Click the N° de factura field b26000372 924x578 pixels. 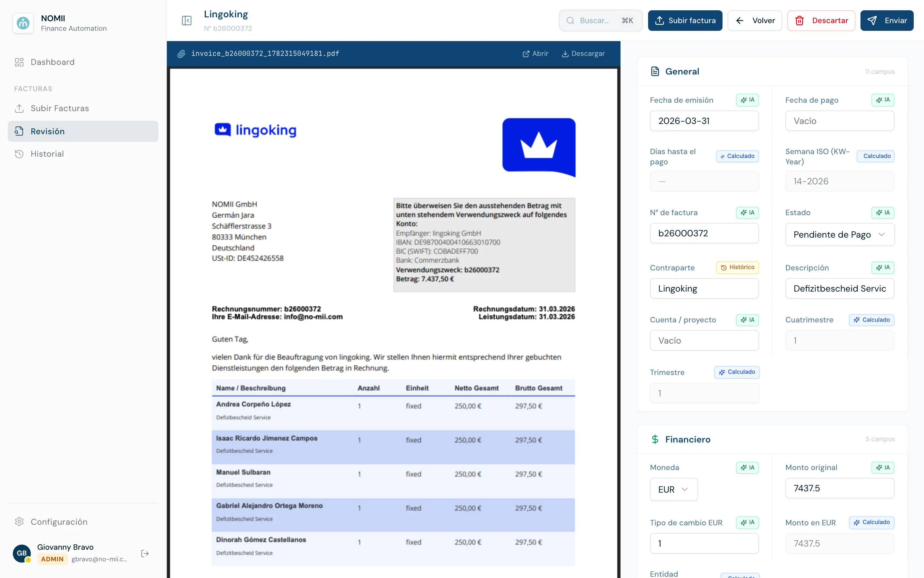coord(704,233)
